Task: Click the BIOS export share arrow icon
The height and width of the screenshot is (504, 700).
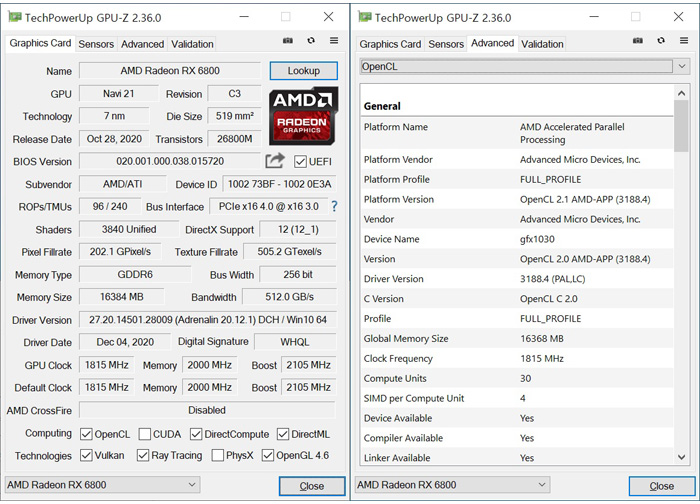Action: tap(275, 161)
